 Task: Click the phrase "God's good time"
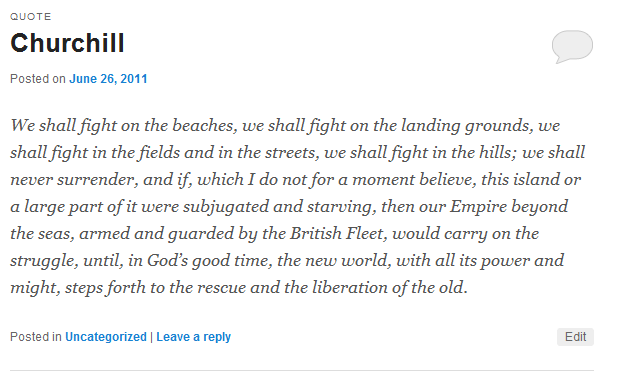(x=207, y=261)
